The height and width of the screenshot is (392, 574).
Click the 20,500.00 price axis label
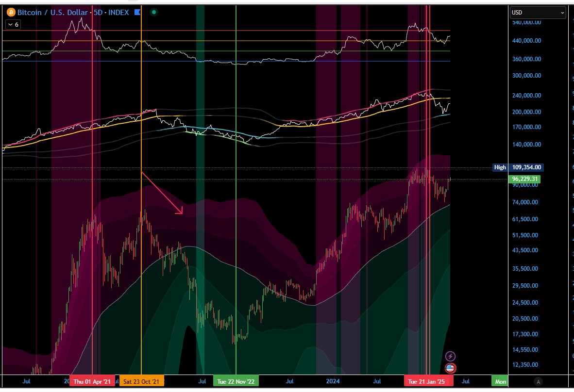coord(525,318)
